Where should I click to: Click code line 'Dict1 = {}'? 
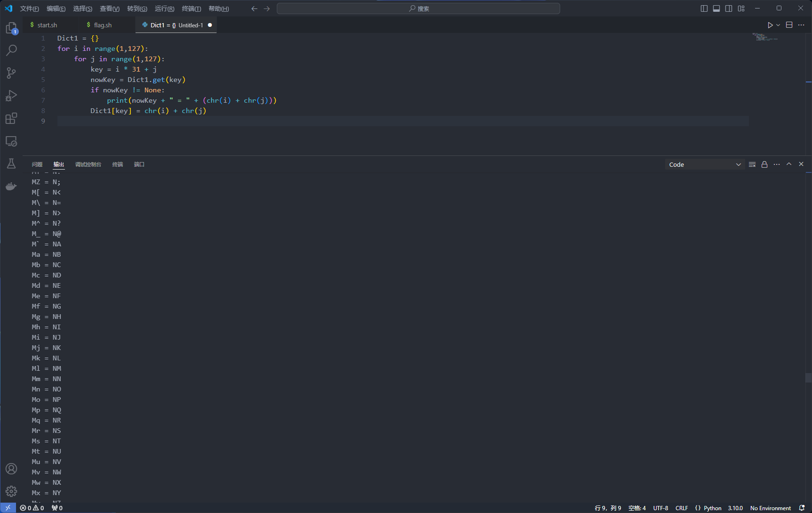78,38
